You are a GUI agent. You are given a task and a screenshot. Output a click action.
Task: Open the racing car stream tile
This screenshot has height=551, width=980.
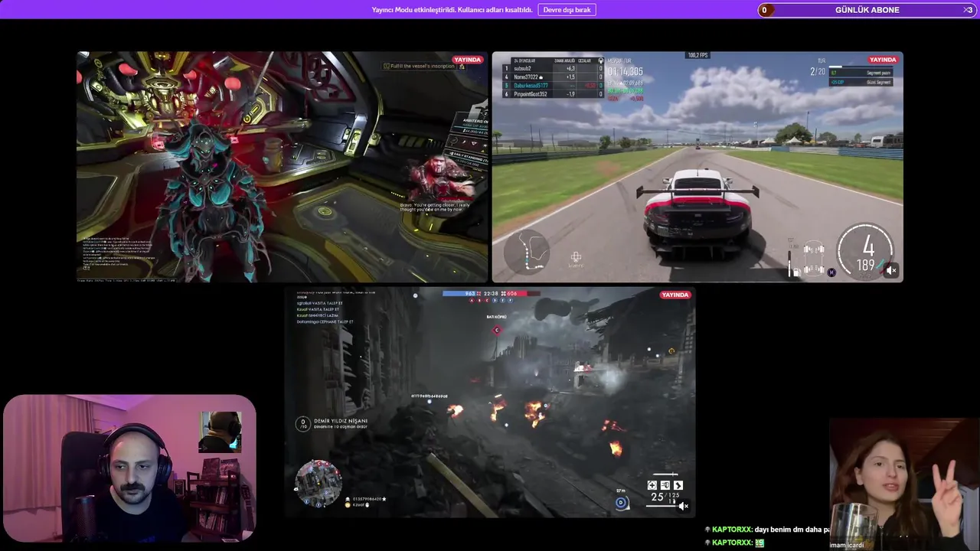pos(697,167)
